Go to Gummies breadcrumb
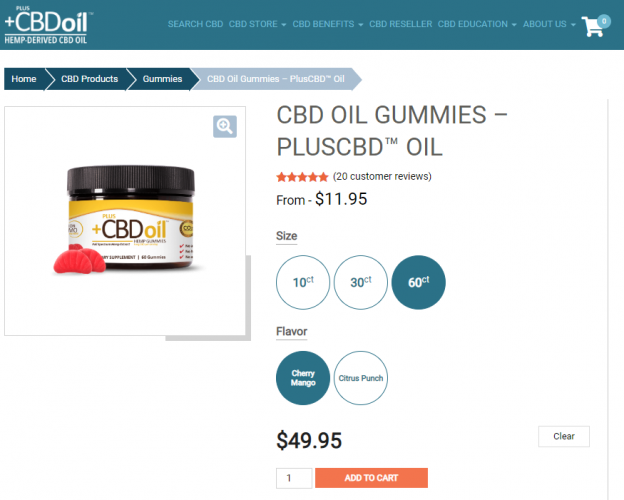624x500 pixels. pyautogui.click(x=162, y=79)
